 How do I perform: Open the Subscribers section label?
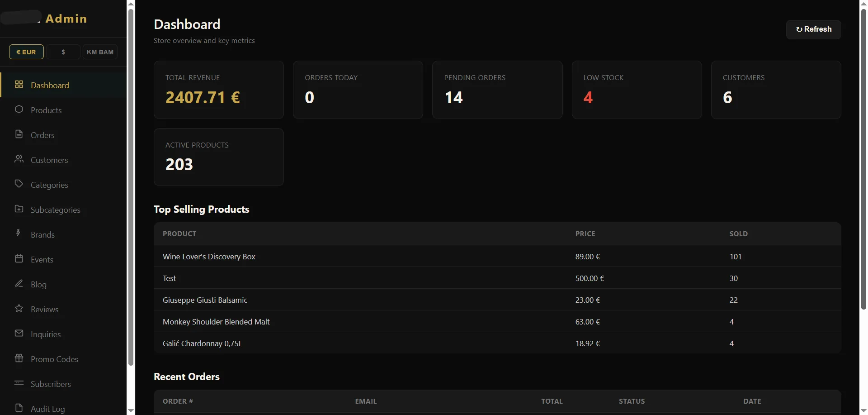51,384
